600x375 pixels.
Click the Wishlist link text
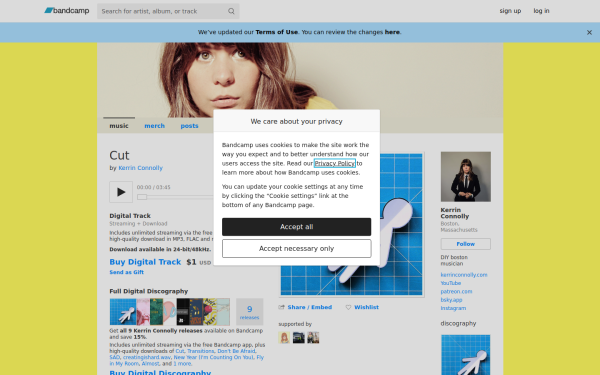(366, 307)
